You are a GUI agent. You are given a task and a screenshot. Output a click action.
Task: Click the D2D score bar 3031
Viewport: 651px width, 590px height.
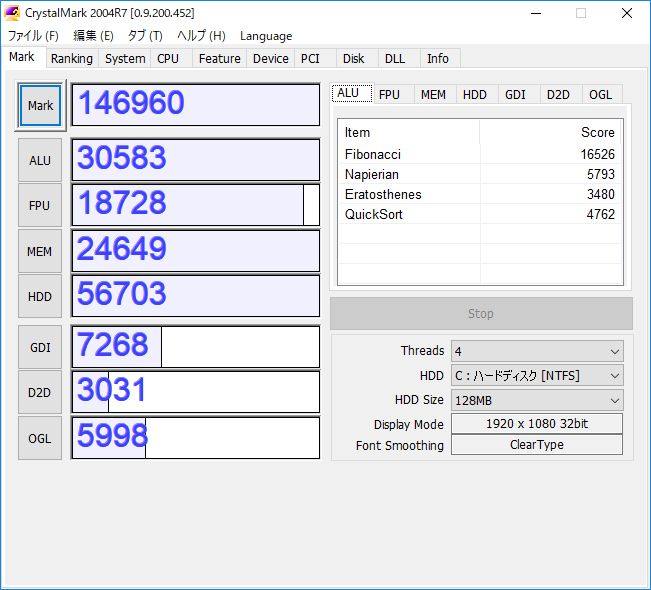pyautogui.click(x=196, y=392)
